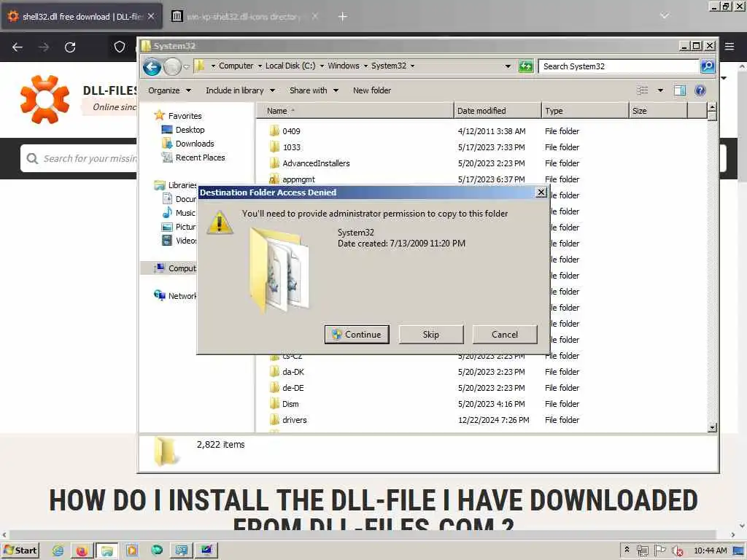Click the browser back arrow
Viewport: 747px width, 560px height.
point(18,47)
